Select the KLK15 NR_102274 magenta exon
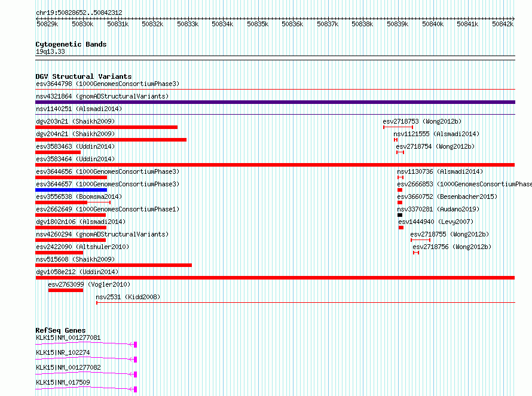 click(135, 360)
